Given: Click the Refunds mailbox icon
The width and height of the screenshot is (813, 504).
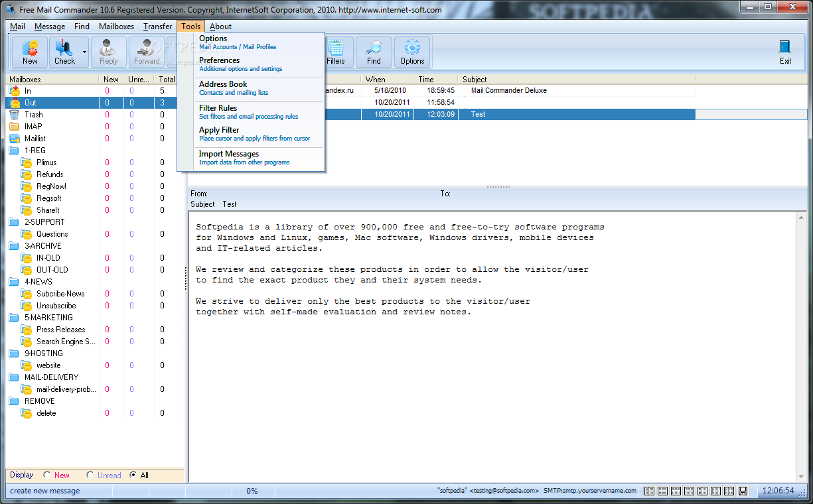Looking at the screenshot, I should [x=26, y=174].
